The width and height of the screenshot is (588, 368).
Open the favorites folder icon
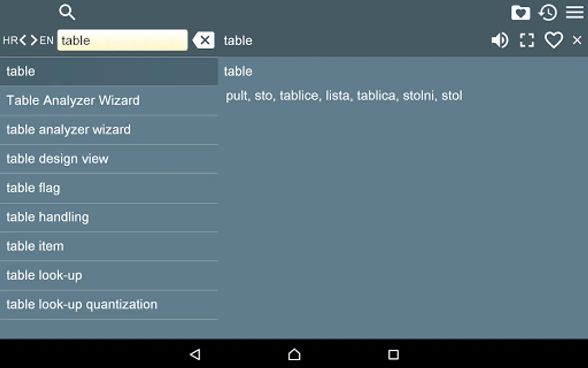(520, 13)
